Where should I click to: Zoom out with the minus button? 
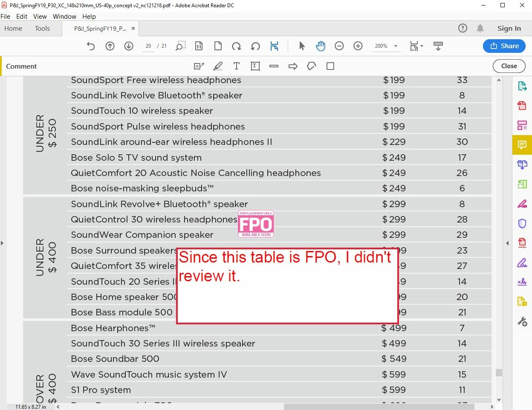point(339,46)
